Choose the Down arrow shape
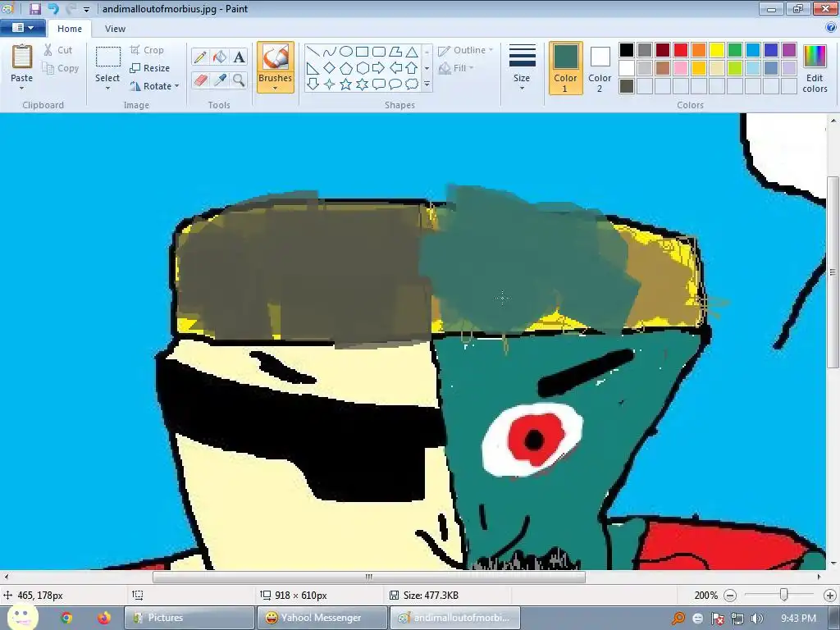 (313, 84)
